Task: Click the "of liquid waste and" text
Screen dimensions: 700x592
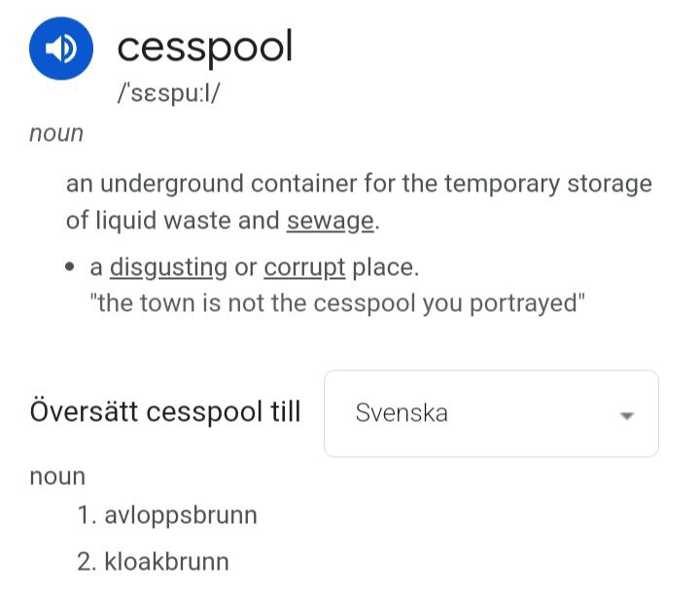Action: pyautogui.click(x=172, y=221)
